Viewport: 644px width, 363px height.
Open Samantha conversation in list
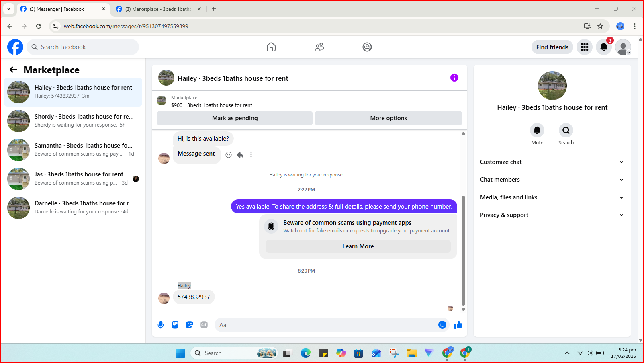[73, 150]
